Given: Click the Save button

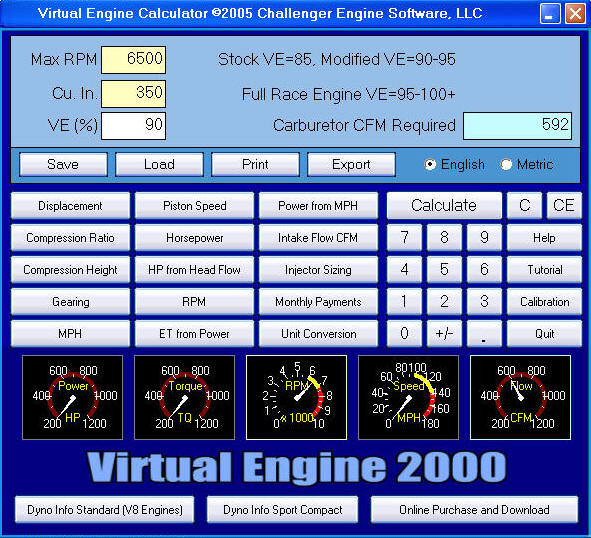Looking at the screenshot, I should click(63, 164).
